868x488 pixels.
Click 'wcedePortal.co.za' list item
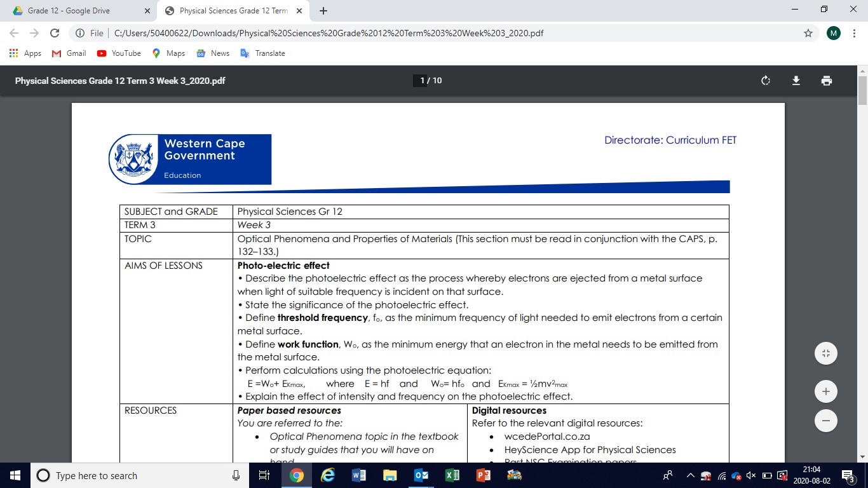(547, 437)
